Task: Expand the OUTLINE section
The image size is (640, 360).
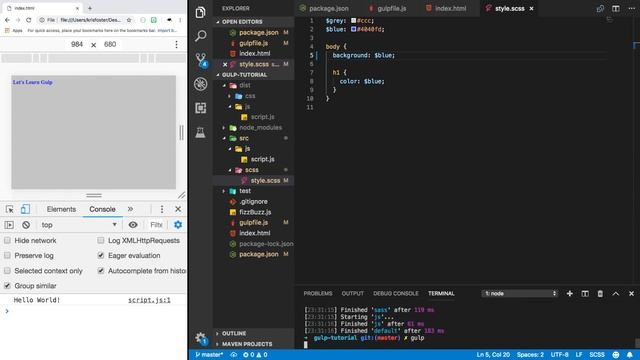Action: tap(233, 333)
